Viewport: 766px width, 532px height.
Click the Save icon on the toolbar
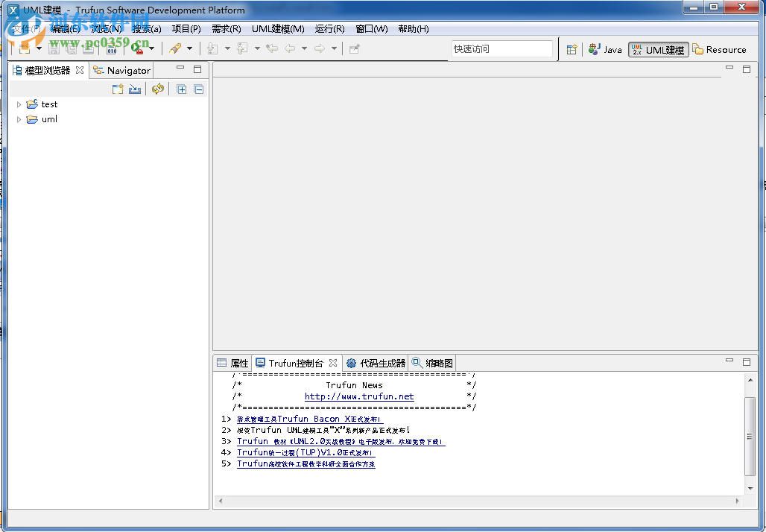tap(54, 48)
